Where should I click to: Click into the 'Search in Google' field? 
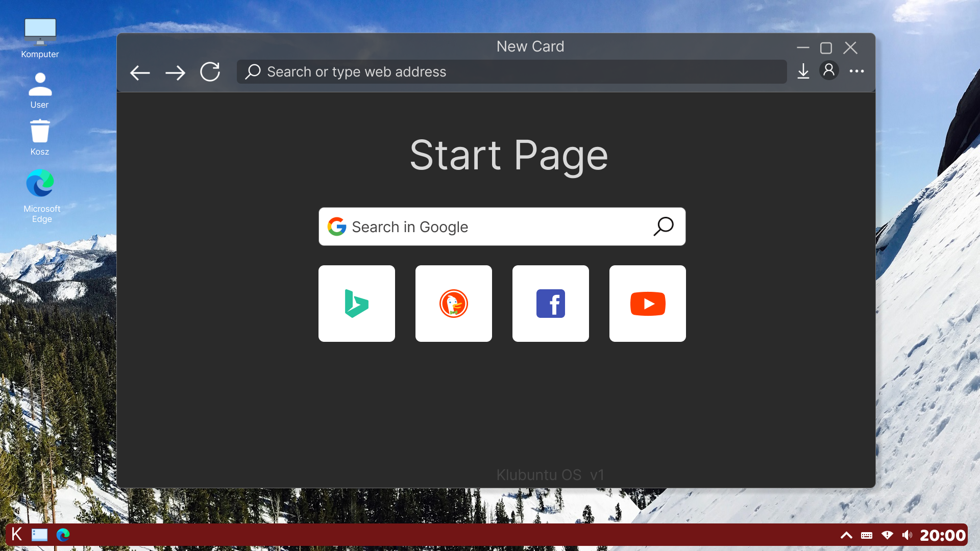pyautogui.click(x=502, y=227)
